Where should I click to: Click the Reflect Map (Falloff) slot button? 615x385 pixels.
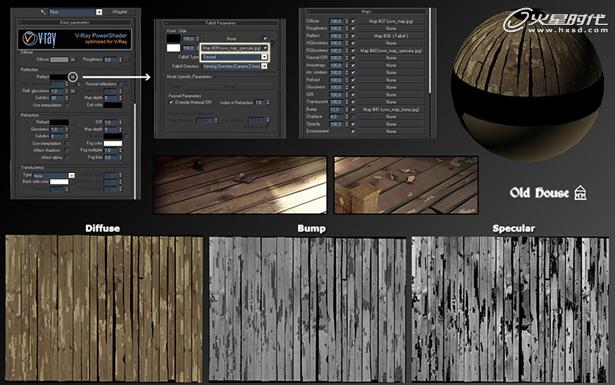pyautogui.click(x=391, y=36)
